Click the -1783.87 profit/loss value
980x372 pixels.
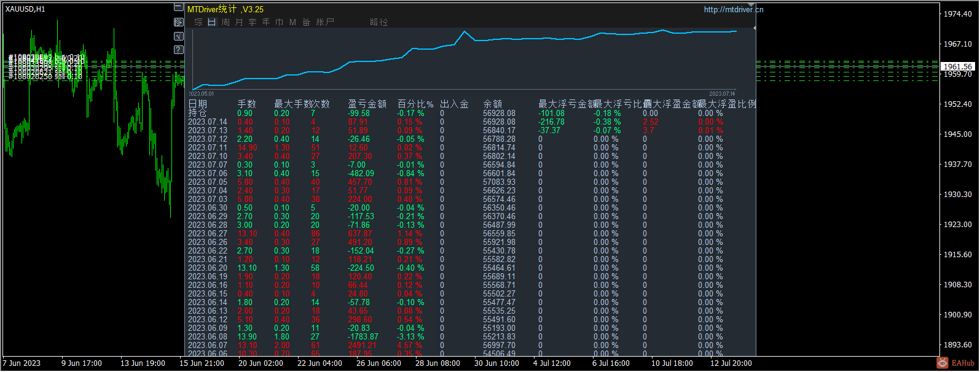pos(363,337)
